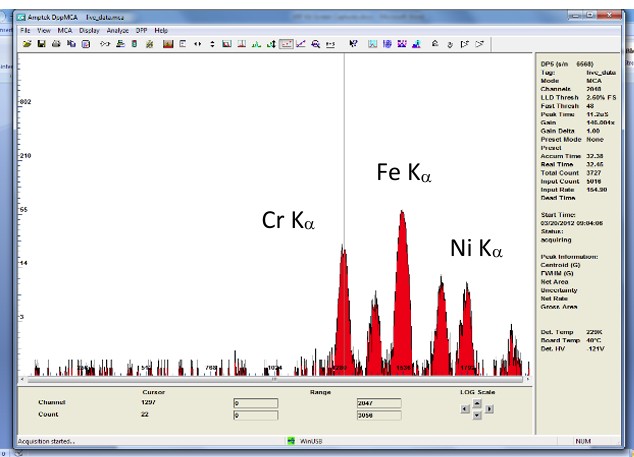
Task: Open the MCA menu
Action: point(64,31)
